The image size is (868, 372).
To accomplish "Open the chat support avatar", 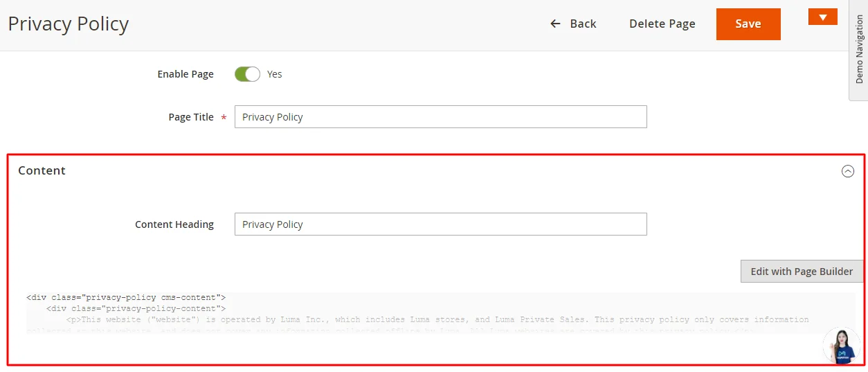I will (841, 345).
